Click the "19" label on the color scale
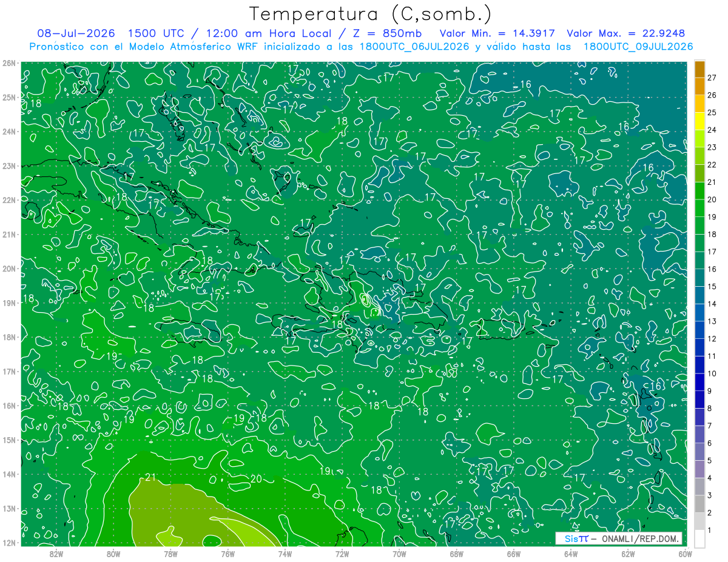The image size is (728, 562). (x=712, y=216)
